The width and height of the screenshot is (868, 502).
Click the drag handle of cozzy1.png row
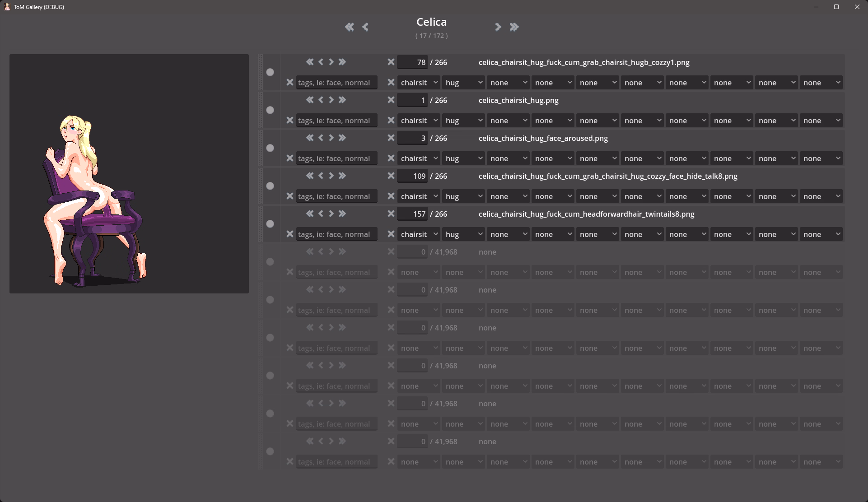(260, 72)
